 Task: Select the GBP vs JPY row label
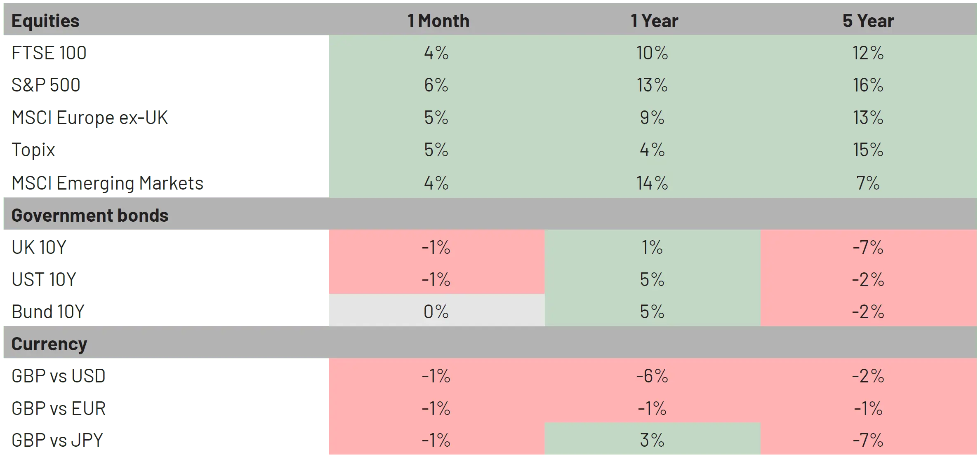click(57, 440)
